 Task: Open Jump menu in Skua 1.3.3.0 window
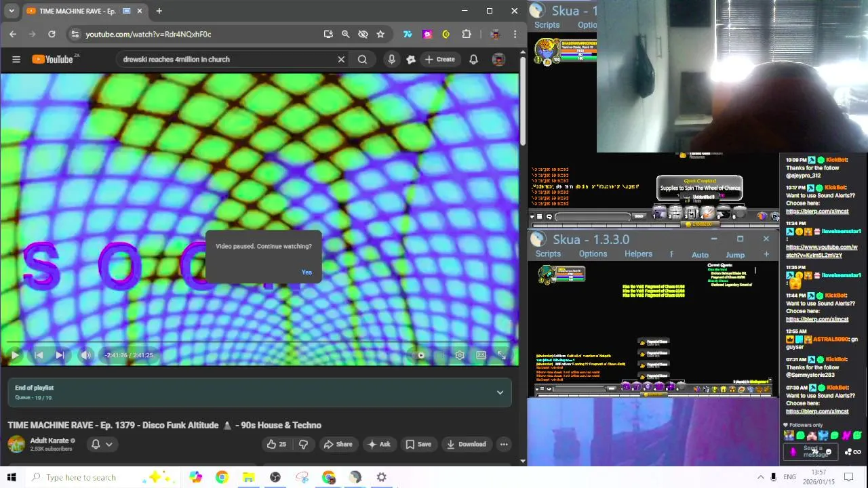pos(735,255)
